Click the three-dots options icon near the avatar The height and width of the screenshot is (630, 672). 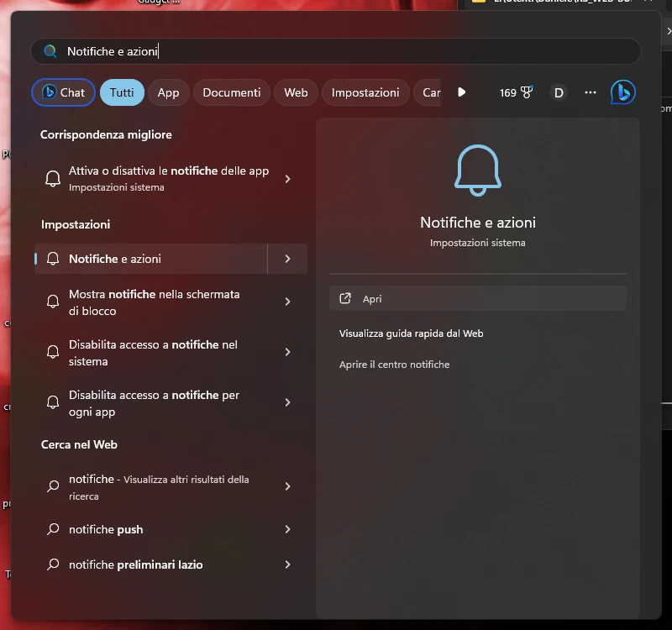click(x=591, y=92)
